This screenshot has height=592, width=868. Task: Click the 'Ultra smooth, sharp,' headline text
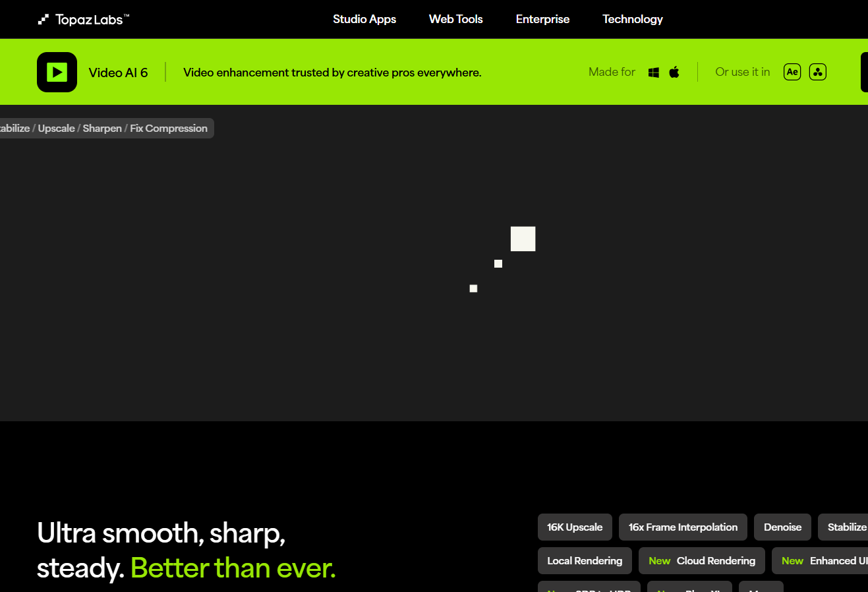(x=161, y=533)
